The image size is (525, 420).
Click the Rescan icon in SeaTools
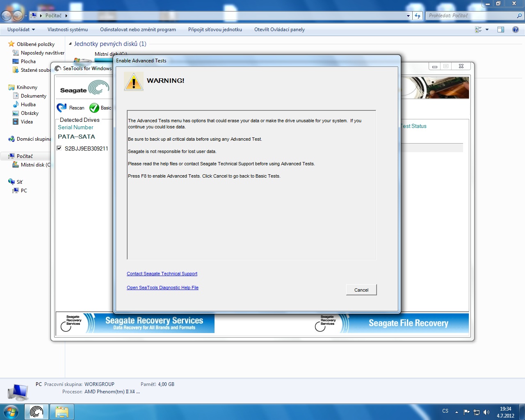coord(62,107)
